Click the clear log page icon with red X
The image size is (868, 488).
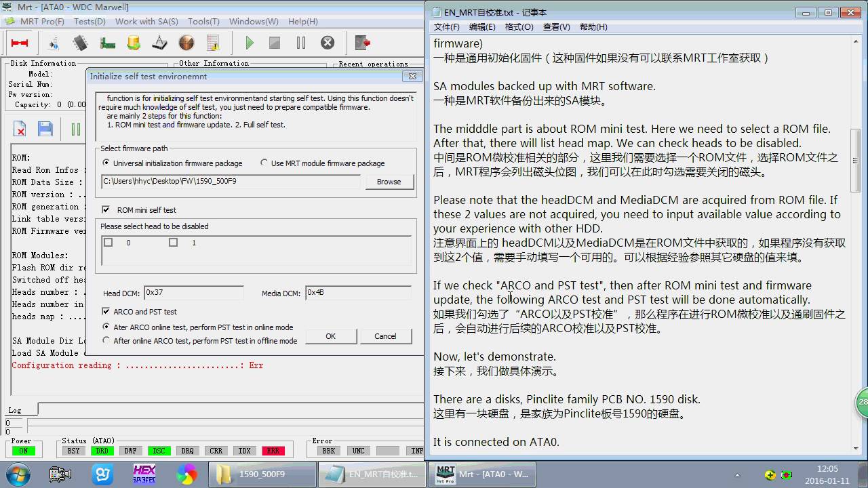coord(20,129)
